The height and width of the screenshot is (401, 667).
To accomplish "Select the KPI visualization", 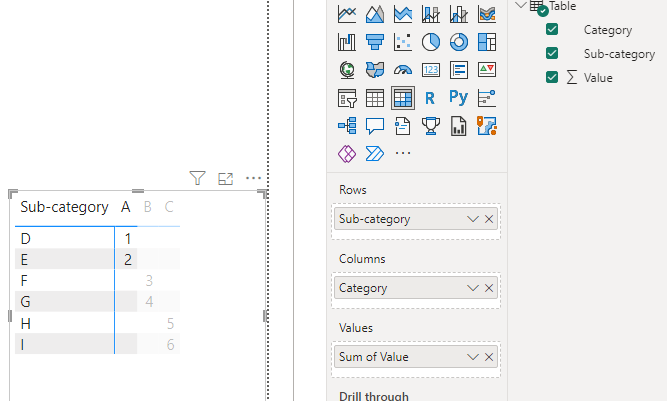I will tap(487, 70).
